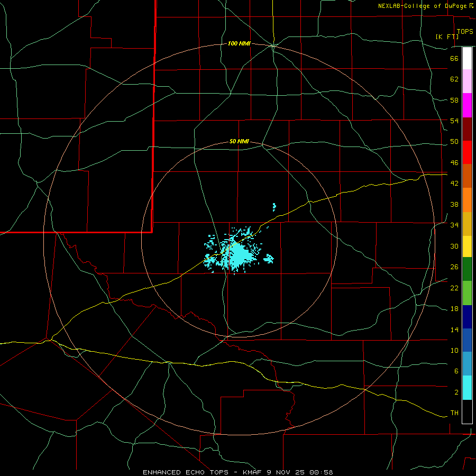Click the cyan 2 kft legend swatch
Viewport: 476px width, 476px height.
pyautogui.click(x=467, y=388)
